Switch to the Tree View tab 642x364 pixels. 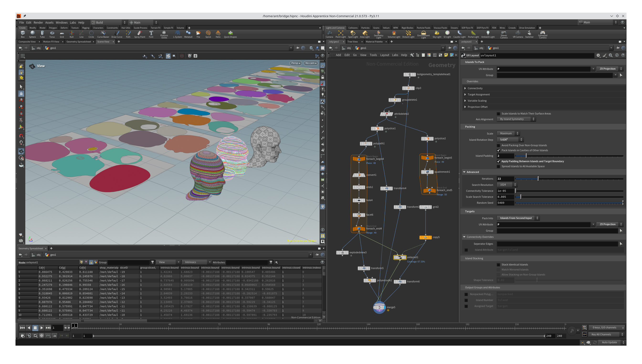tap(353, 42)
